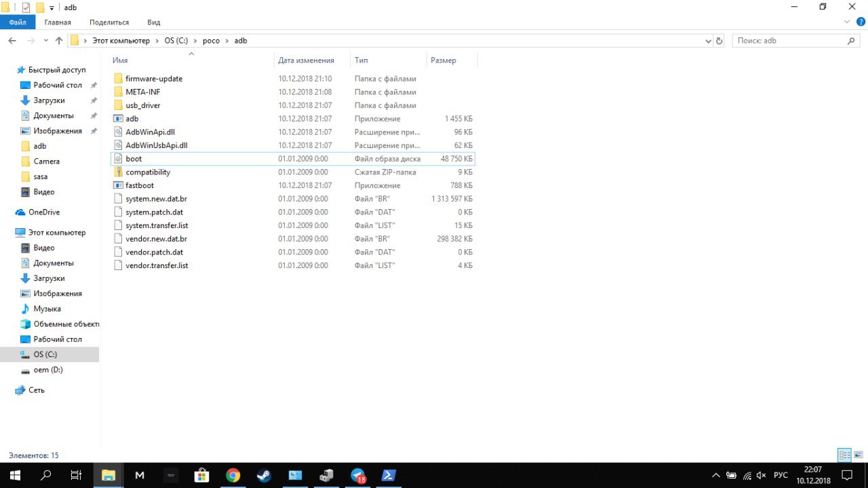Open Сеть in sidebar
The image size is (868, 488).
(37, 390)
